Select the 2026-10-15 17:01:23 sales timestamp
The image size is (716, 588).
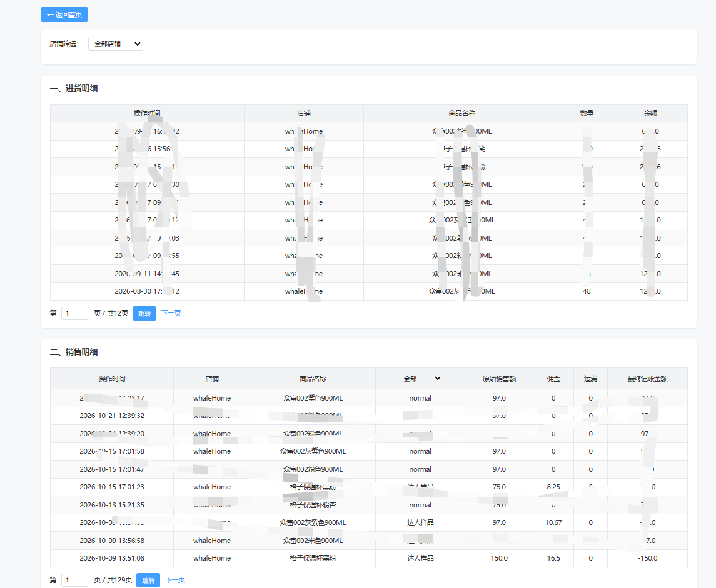112,487
